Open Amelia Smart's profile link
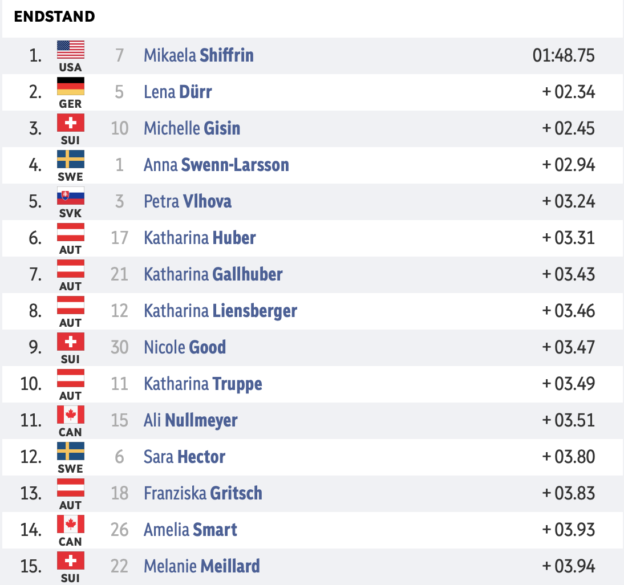This screenshot has height=585, width=624. (190, 530)
